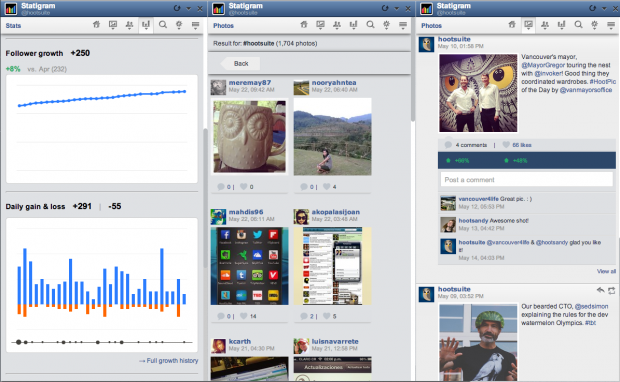Viewport: 620px width, 382px height.
Task: Click the Post a comment field
Action: tap(527, 180)
